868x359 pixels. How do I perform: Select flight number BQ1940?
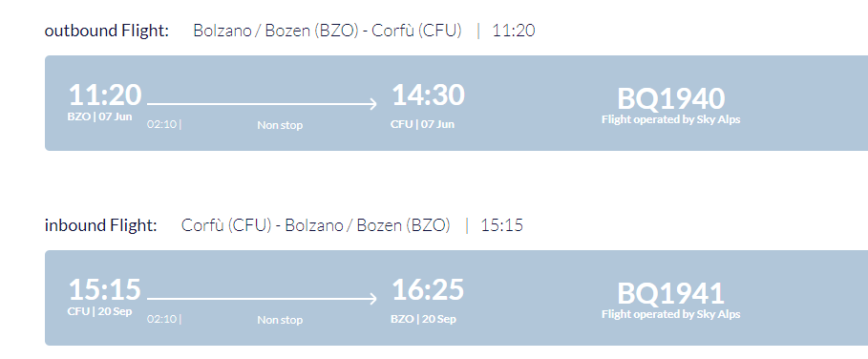[671, 99]
